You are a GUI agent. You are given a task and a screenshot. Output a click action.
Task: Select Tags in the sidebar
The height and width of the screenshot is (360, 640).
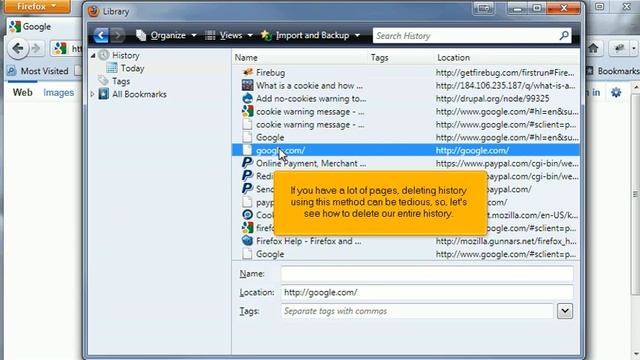(x=121, y=81)
